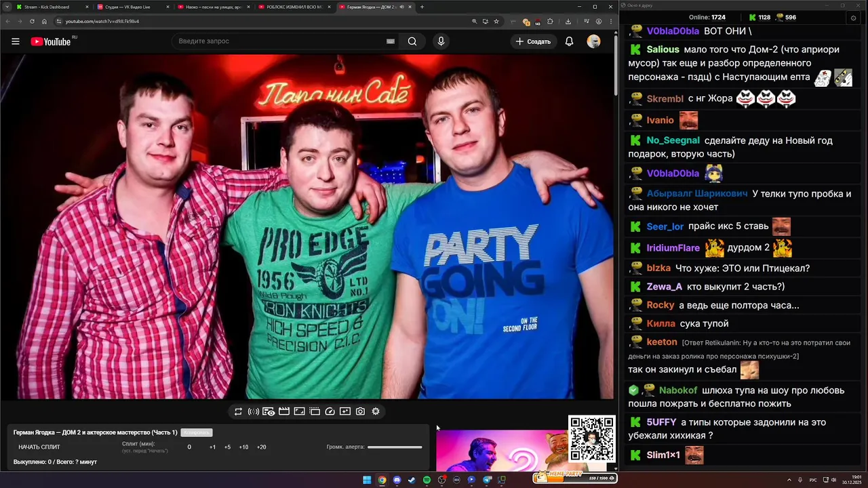Open Spotify from the taskbar

pos(427,480)
